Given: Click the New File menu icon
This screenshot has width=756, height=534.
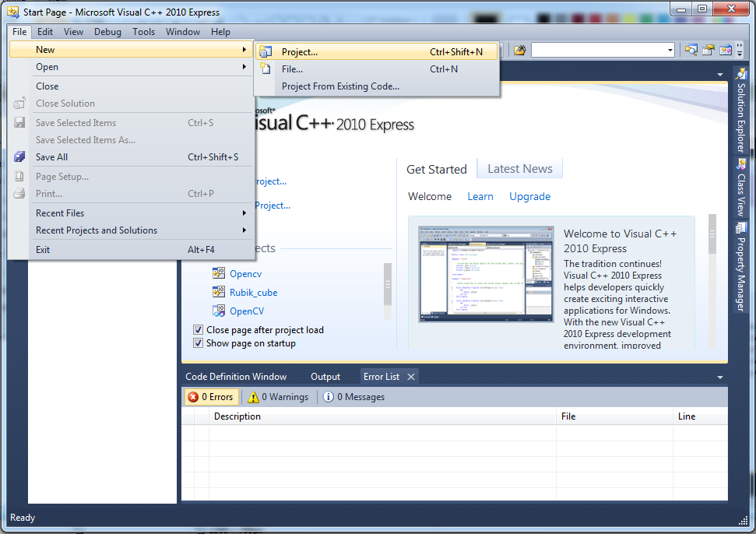Looking at the screenshot, I should [265, 69].
